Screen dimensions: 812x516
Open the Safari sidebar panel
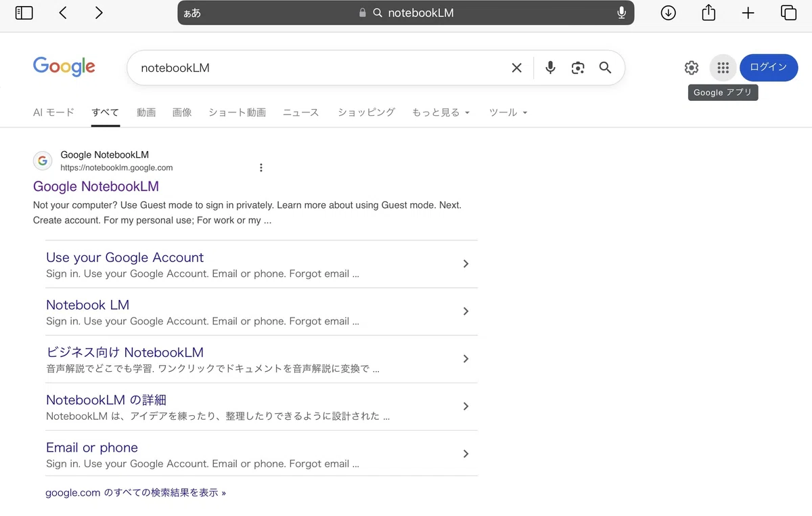(x=24, y=13)
